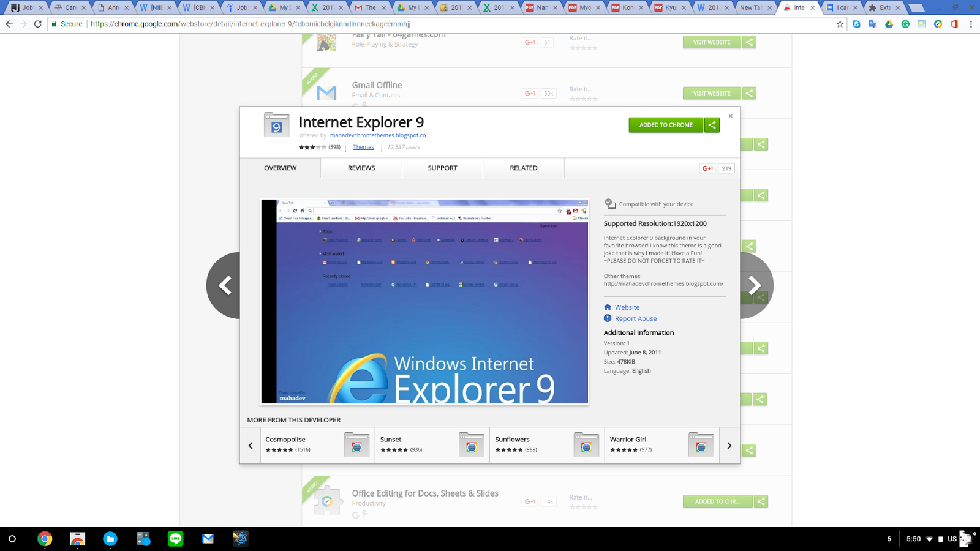The image size is (980, 551).
Task: Click the Google +1 button in the dialog
Action: pos(708,168)
